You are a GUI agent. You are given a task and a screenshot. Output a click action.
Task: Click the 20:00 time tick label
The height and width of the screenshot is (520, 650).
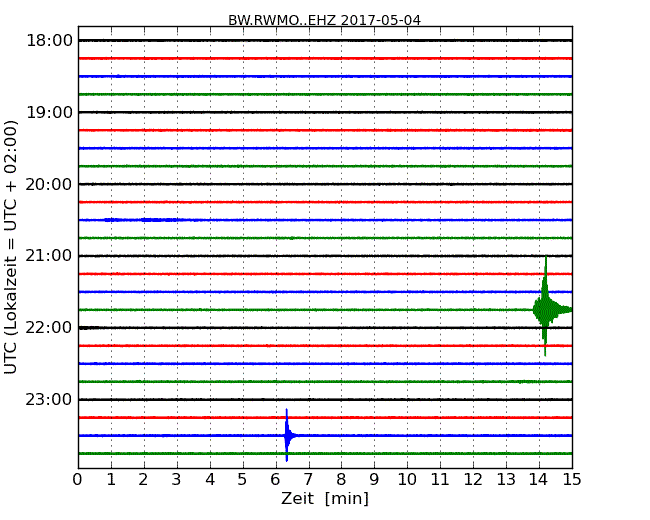(x=49, y=184)
